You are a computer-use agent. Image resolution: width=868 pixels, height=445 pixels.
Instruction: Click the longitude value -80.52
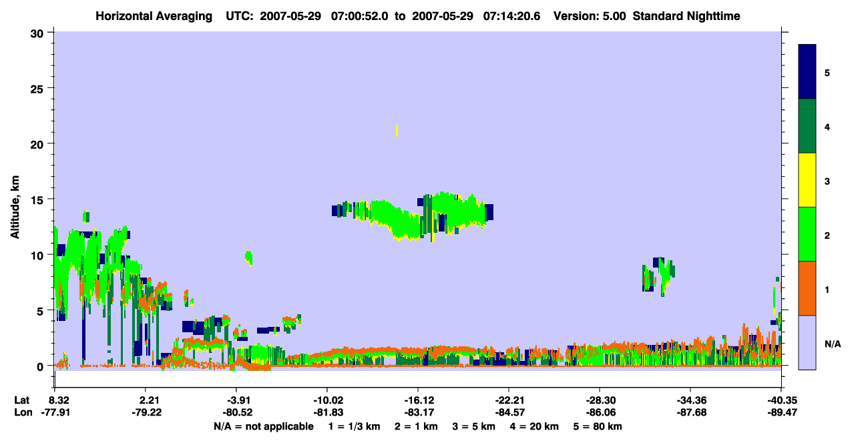tap(237, 412)
